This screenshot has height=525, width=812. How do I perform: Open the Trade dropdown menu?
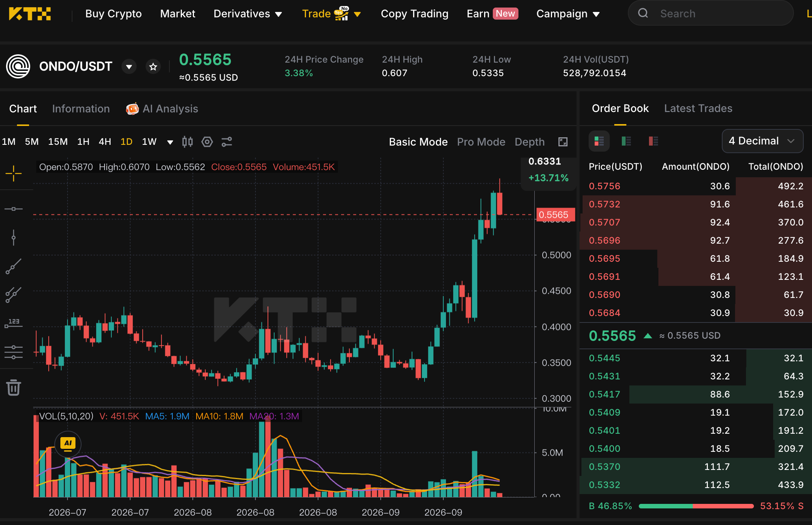[331, 14]
